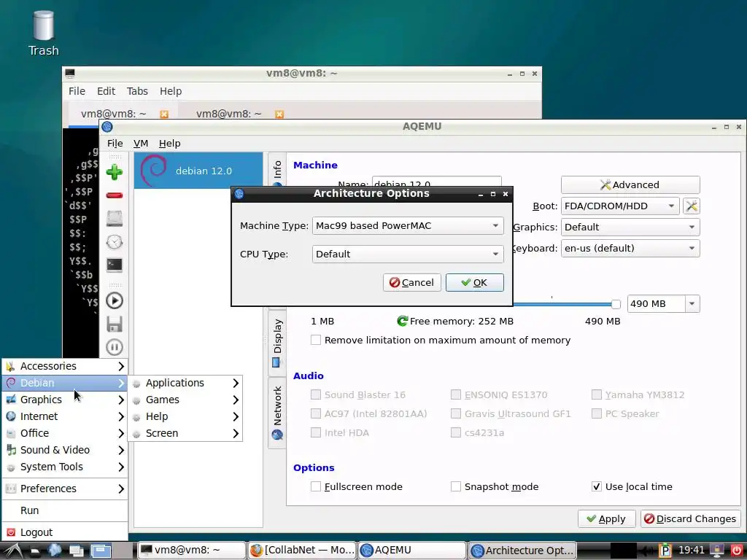Switch to the Network side tab
The image size is (747, 560).
point(277,413)
